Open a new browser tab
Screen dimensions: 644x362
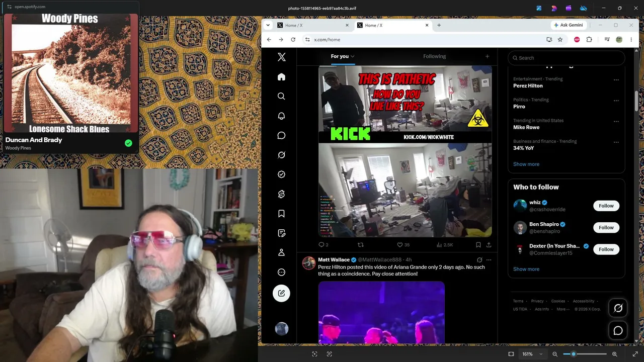click(x=439, y=25)
